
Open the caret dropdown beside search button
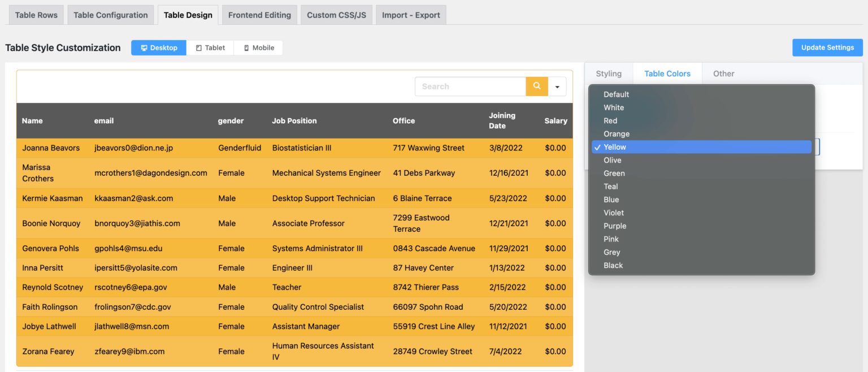[x=557, y=87]
